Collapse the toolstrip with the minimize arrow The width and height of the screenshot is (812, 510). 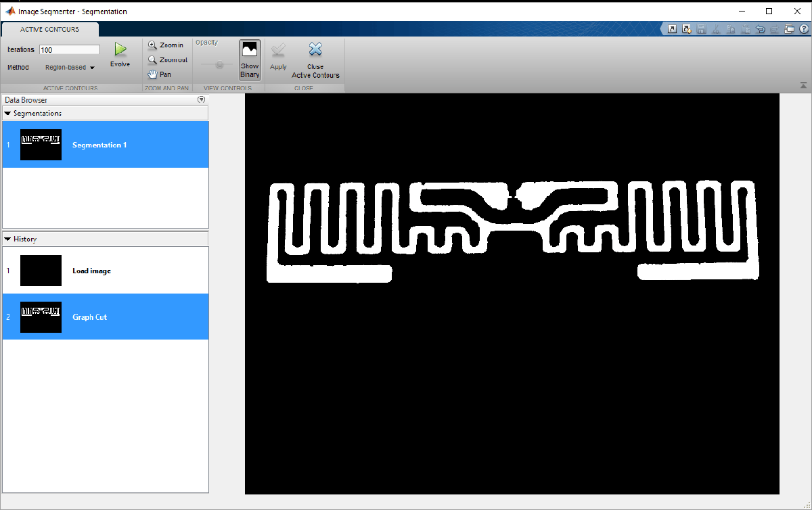point(803,85)
